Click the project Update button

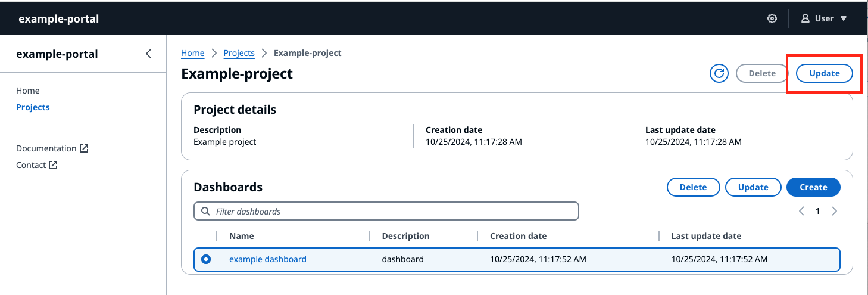824,73
